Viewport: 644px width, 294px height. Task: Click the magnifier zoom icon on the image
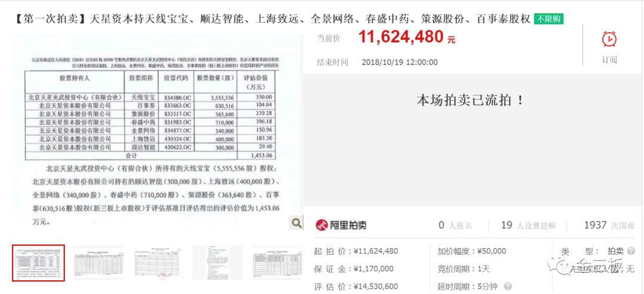(296, 223)
